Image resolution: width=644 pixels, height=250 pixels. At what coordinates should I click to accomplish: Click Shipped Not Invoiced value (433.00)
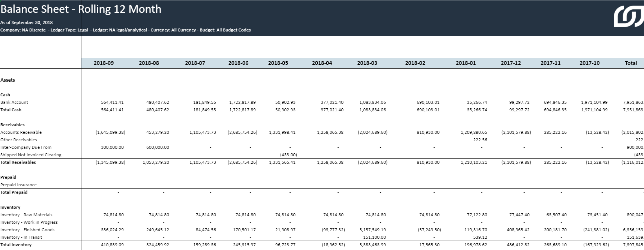click(289, 155)
